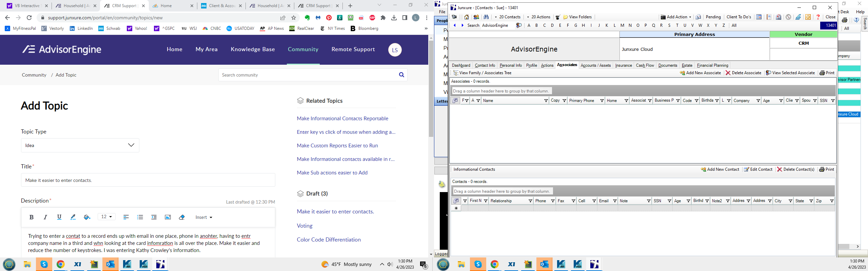Open the 20 Actions recent dropdown
This screenshot has width=868, height=271.
[538, 17]
